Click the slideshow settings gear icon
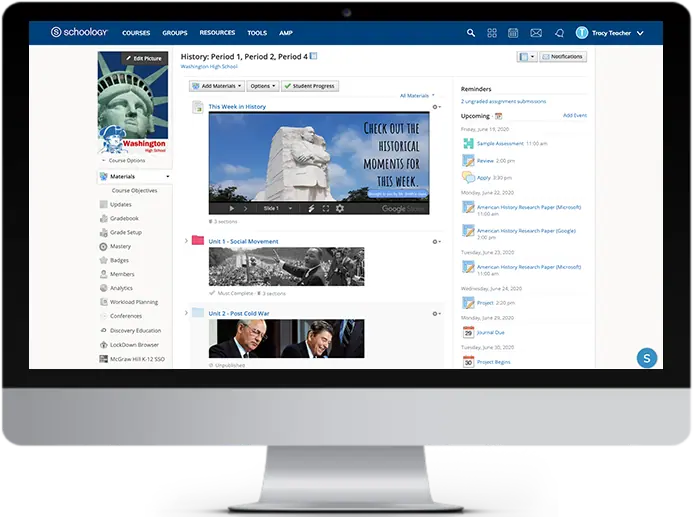This screenshot has height=517, width=693. (340, 208)
